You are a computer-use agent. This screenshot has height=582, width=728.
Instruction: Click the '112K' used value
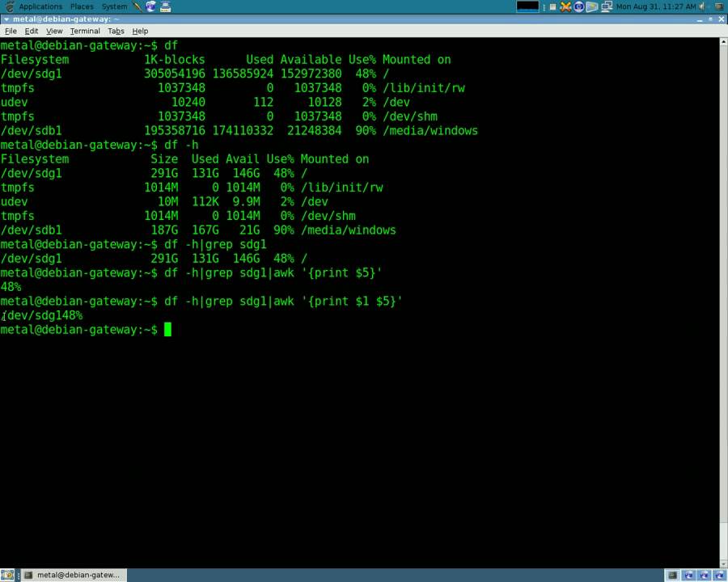(x=205, y=202)
